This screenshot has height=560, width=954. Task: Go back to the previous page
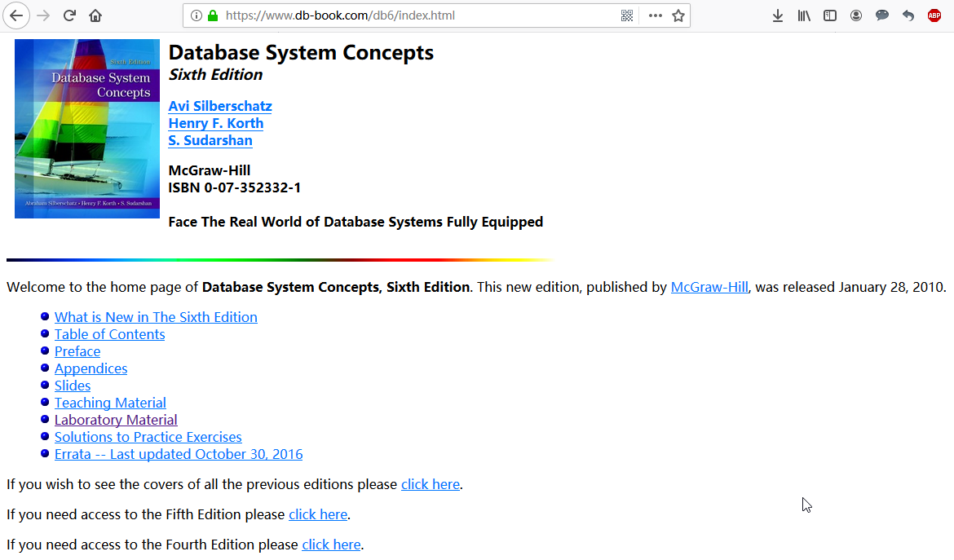pyautogui.click(x=16, y=15)
